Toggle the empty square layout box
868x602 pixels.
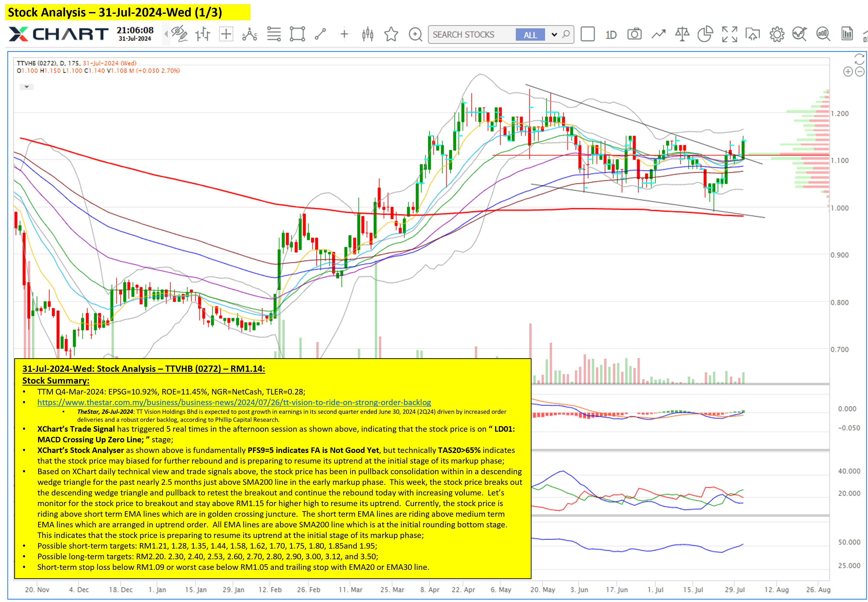(588, 34)
